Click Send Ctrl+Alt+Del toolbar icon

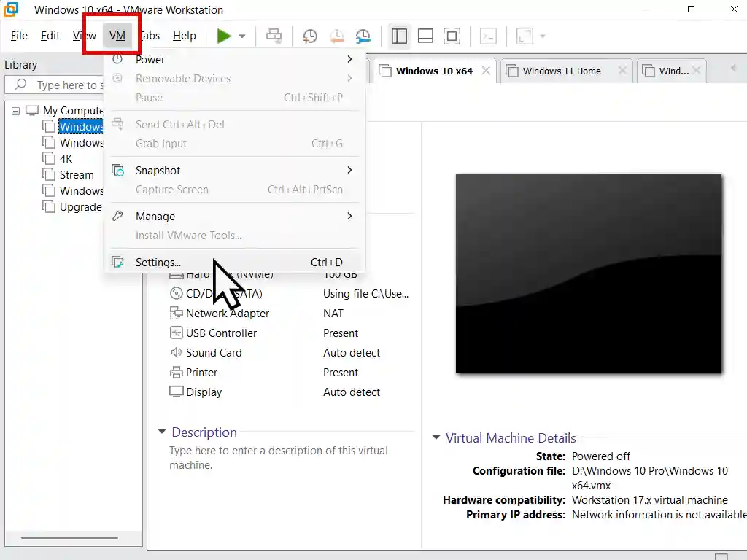click(x=274, y=36)
